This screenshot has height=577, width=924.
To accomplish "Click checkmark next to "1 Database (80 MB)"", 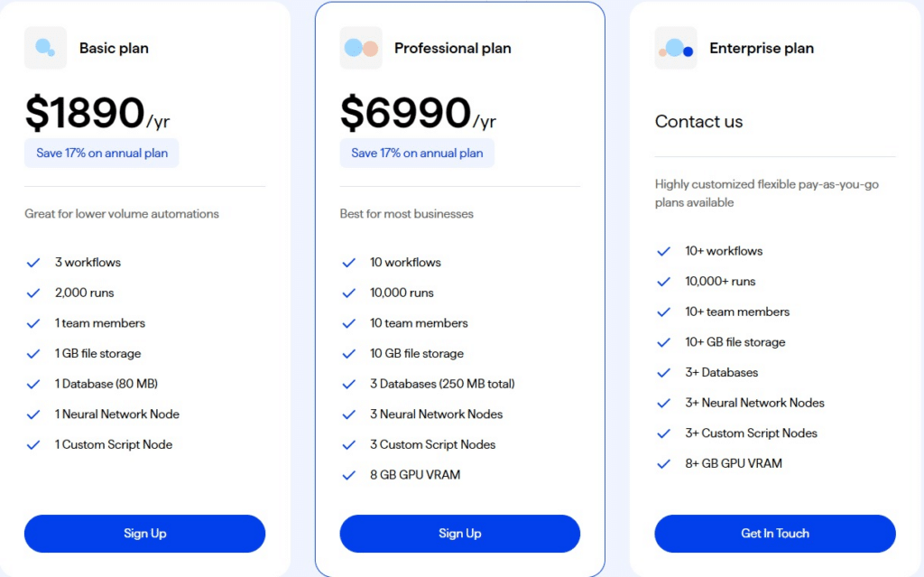I will point(33,384).
